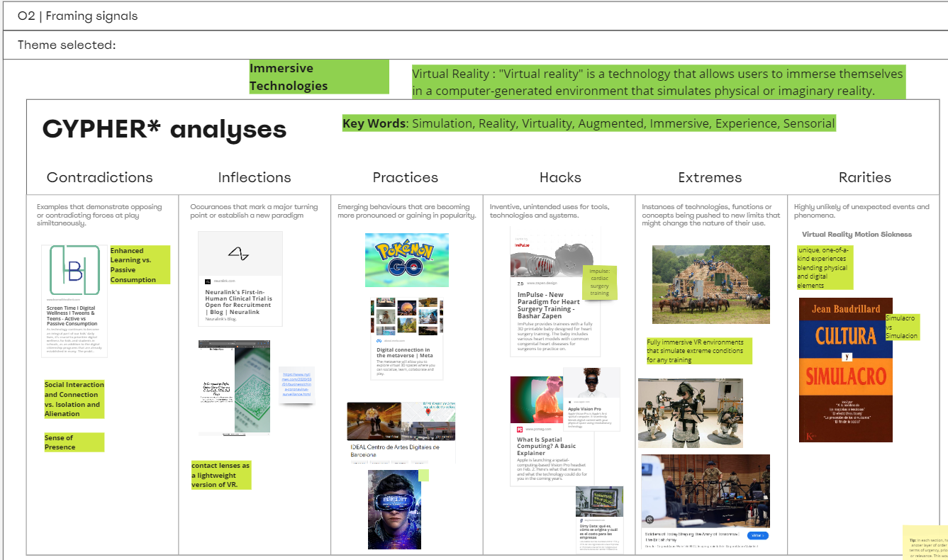The height and width of the screenshot is (560, 948).
Task: Click the Rarities column heading
Action: [865, 177]
